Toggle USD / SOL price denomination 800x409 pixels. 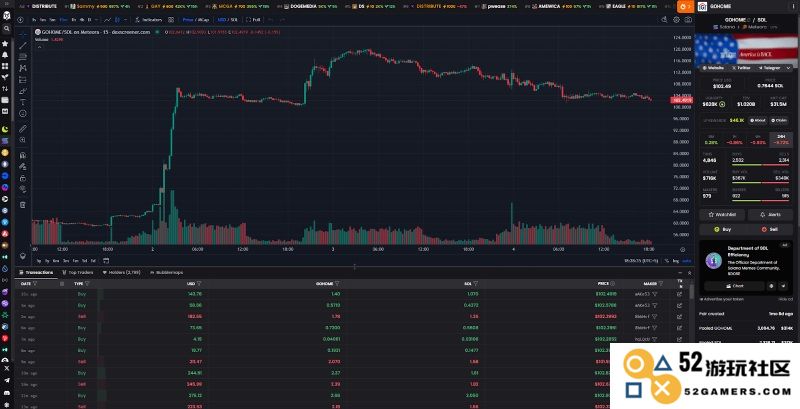click(228, 19)
